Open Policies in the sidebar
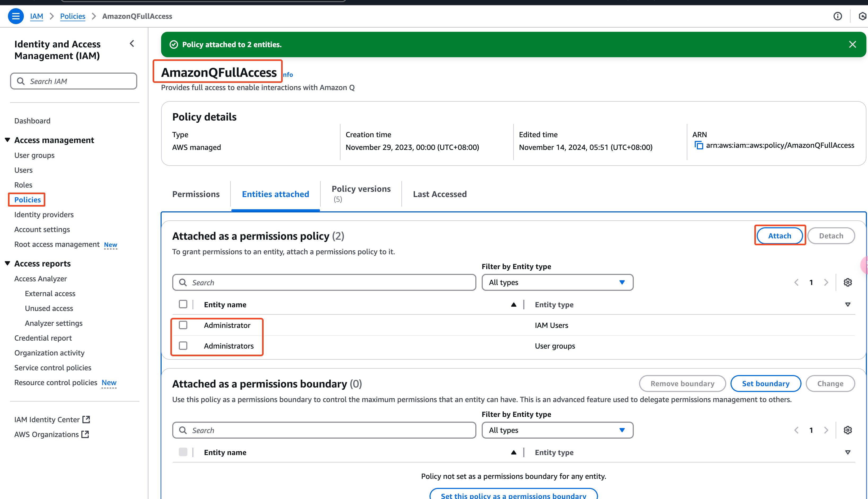The width and height of the screenshot is (868, 499). pos(28,199)
